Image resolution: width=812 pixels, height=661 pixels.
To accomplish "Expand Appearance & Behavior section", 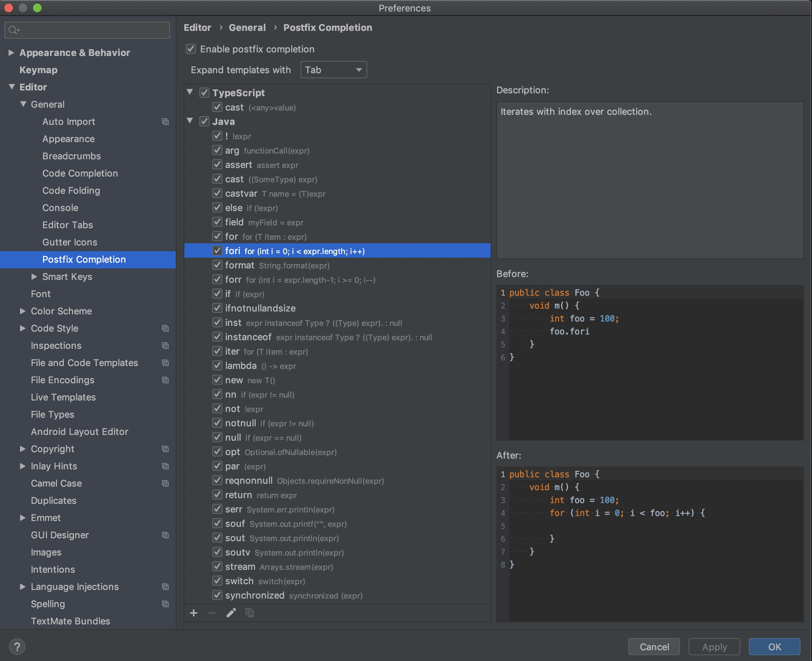I will coord(11,52).
